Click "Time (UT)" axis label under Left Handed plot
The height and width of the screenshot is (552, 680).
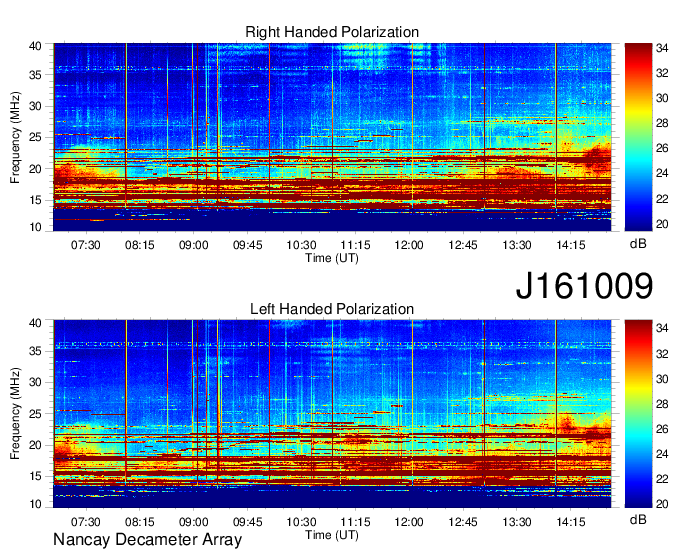332,535
